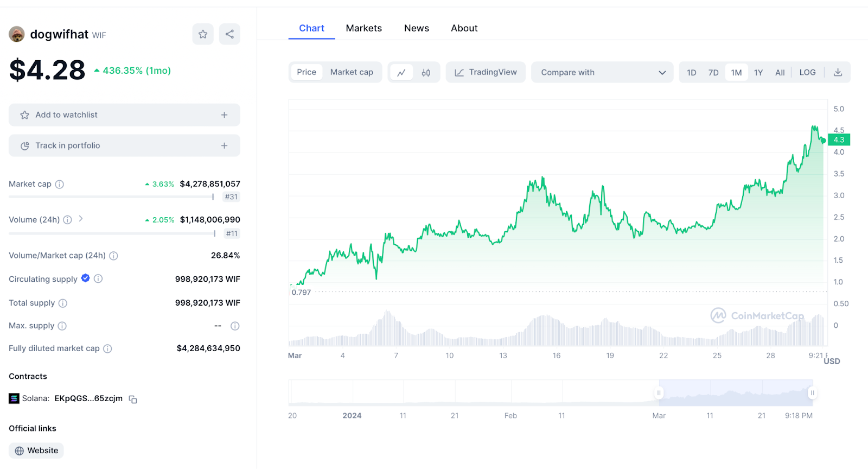Screen dimensions: 868x469
Task: Select the line chart view icon
Action: pyautogui.click(x=401, y=72)
